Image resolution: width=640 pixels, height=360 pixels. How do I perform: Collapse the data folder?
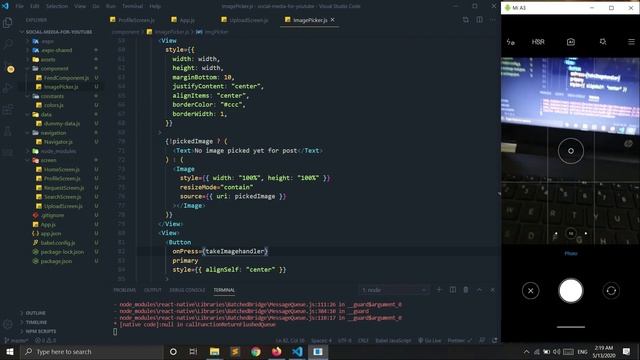[x=46, y=114]
